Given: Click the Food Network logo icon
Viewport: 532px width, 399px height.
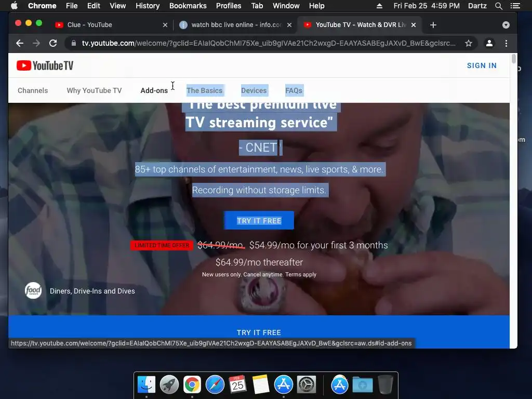Looking at the screenshot, I should click(x=33, y=290).
